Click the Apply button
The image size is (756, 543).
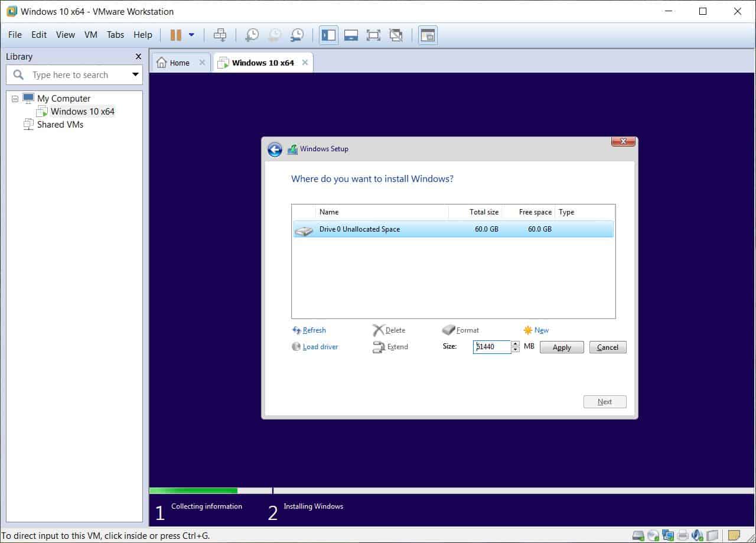(562, 347)
